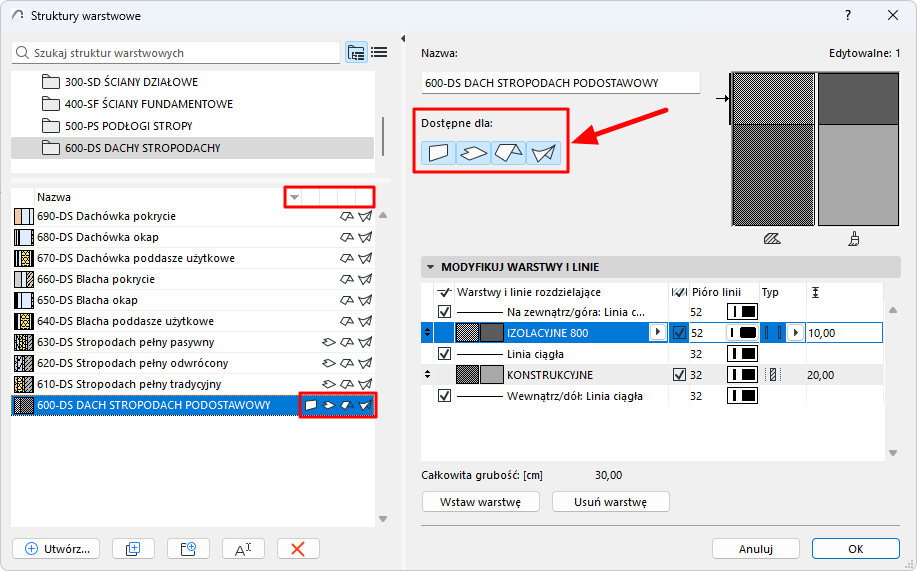The width and height of the screenshot is (917, 571).
Task: Click the search magnifier icon
Action: pos(22,53)
